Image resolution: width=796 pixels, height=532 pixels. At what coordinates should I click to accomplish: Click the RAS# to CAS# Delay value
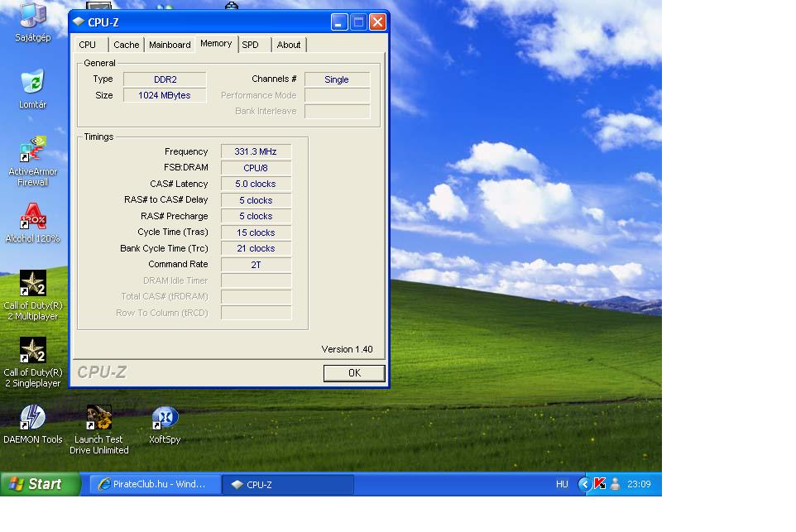[256, 200]
